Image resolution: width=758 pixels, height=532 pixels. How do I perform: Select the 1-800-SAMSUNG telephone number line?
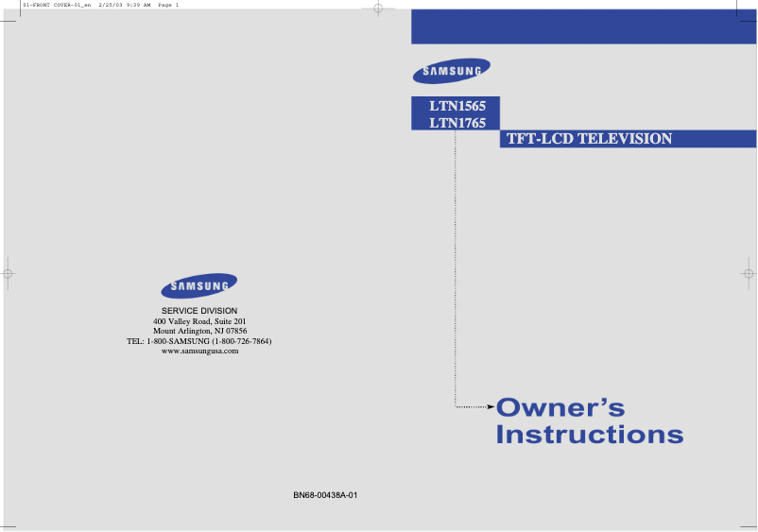tap(199, 341)
